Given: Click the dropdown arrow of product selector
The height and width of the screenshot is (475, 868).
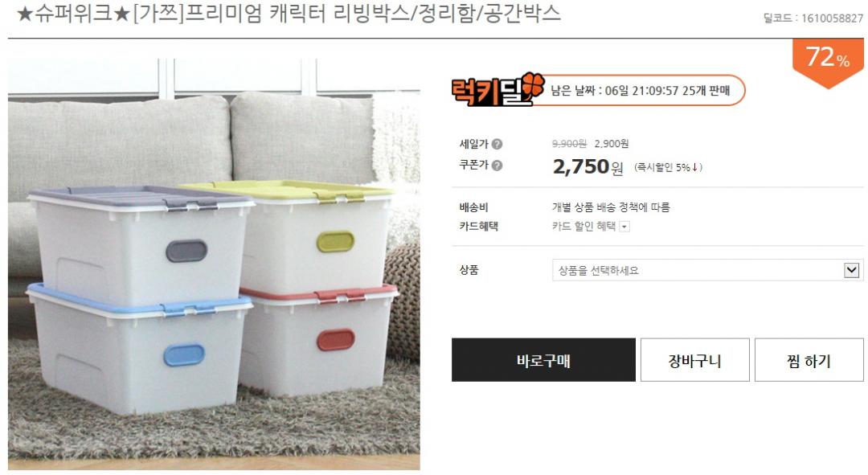Looking at the screenshot, I should [851, 270].
